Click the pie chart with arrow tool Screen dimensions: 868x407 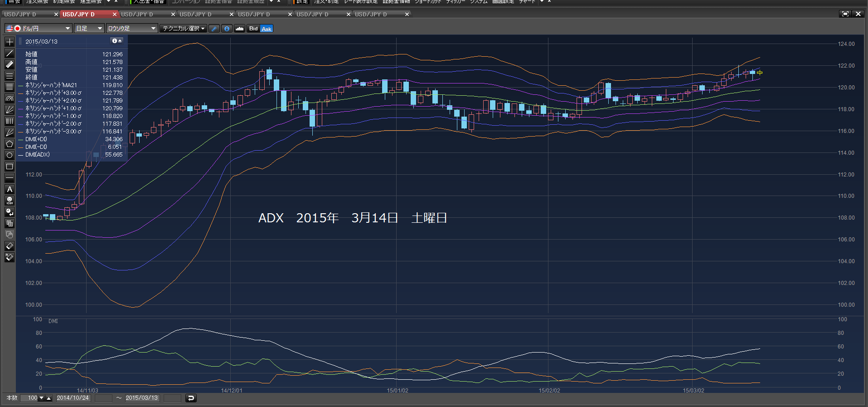coord(9,212)
